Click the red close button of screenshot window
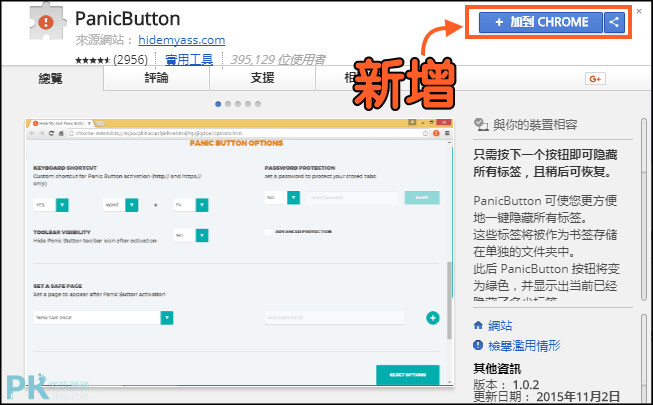This screenshot has width=653, height=405. point(444,122)
